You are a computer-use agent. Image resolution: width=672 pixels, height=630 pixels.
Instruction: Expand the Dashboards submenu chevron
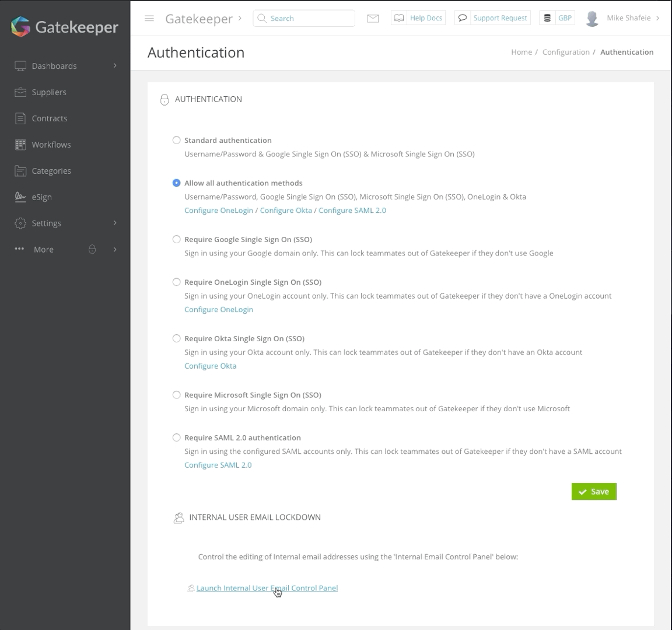(115, 65)
